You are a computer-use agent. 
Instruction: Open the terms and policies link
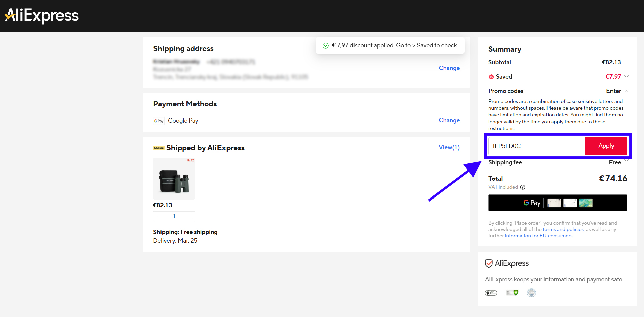[563, 229]
